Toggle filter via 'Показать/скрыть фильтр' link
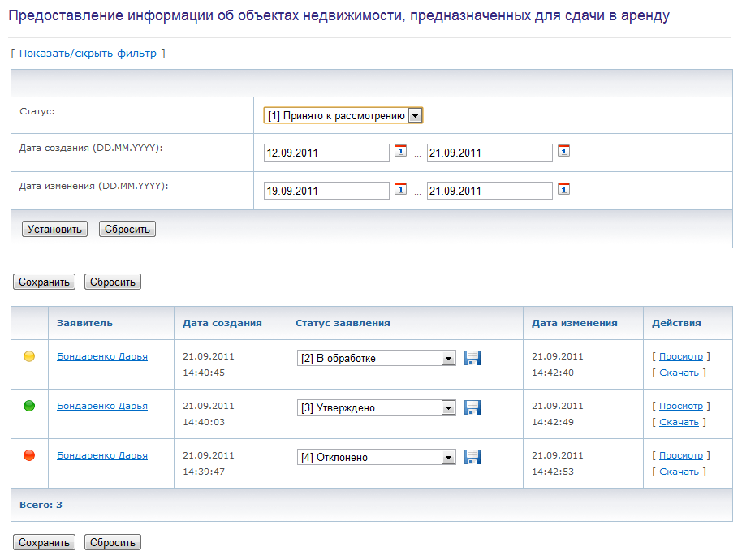 [88, 53]
